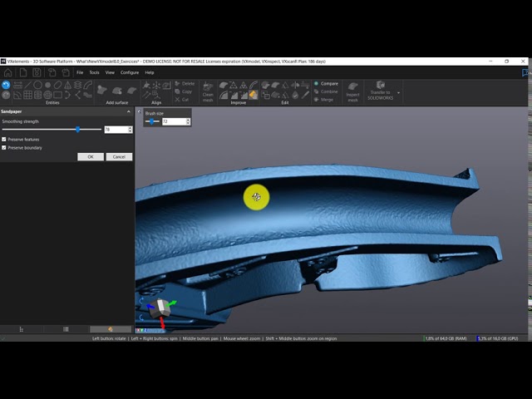This screenshot has height=399, width=532.
Task: Toggle the Preserve features checkbox
Action: (x=4, y=139)
